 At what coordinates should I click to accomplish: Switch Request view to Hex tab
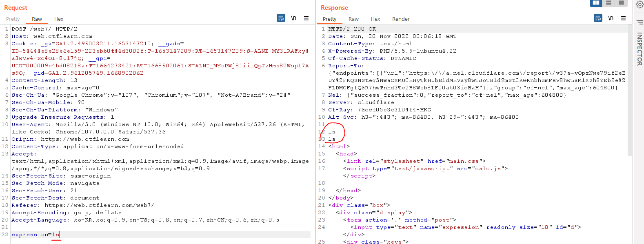(59, 19)
